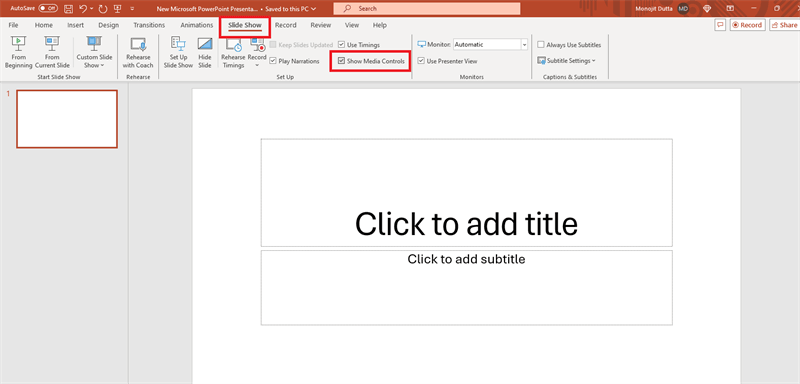The image size is (800, 384).
Task: Start Rehearse Timings
Action: [233, 53]
